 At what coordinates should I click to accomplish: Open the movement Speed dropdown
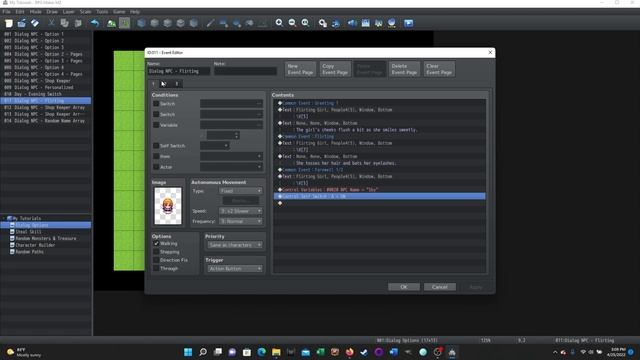[241, 211]
